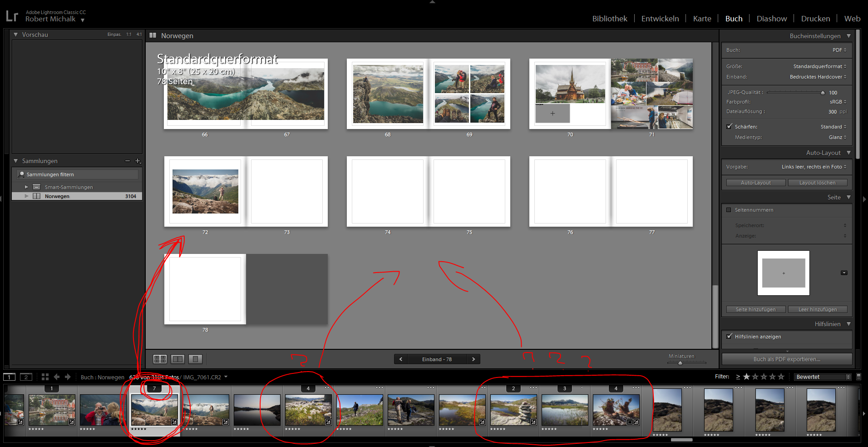Go to previous page arrow in toolbar
The image size is (868, 447).
[x=400, y=359]
